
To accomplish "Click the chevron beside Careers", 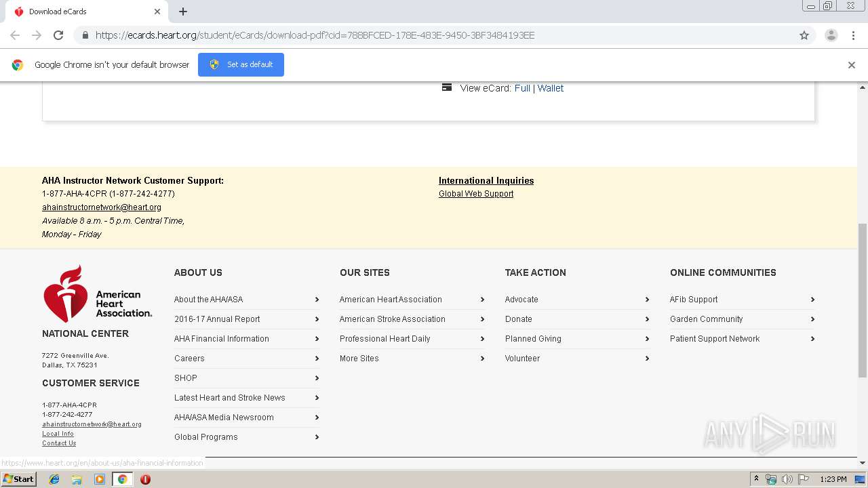I will (x=317, y=359).
